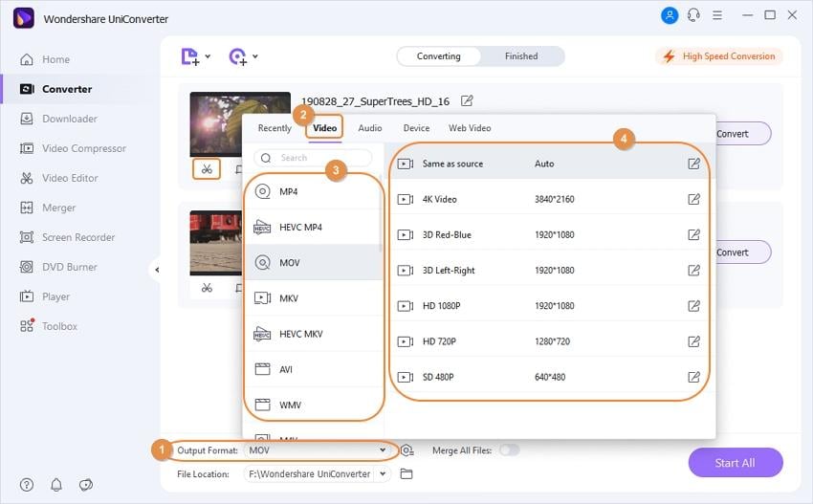Toggle the Merge All Files switch
The height and width of the screenshot is (504, 813).
click(509, 450)
